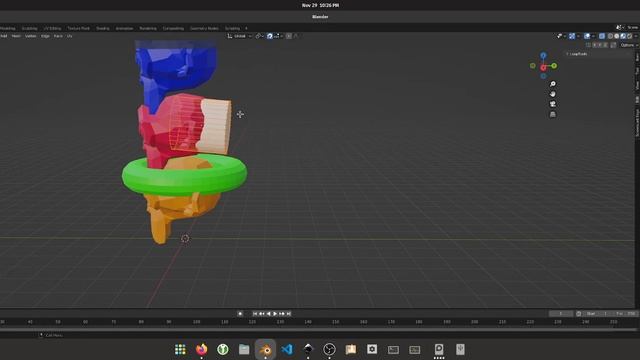The width and height of the screenshot is (640, 360).
Task: Click the Blender icon in dock
Action: pos(265,349)
